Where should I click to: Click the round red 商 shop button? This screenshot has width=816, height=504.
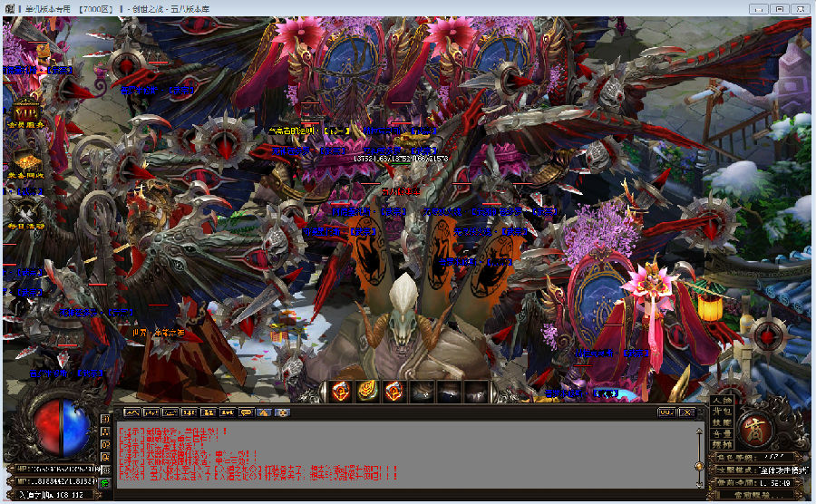[754, 430]
